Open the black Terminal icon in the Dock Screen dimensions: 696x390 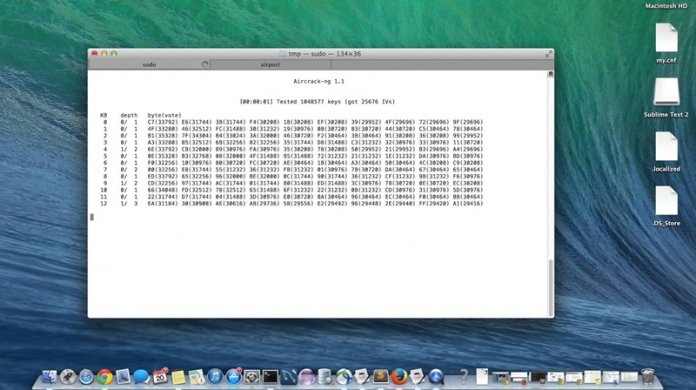pos(270,377)
